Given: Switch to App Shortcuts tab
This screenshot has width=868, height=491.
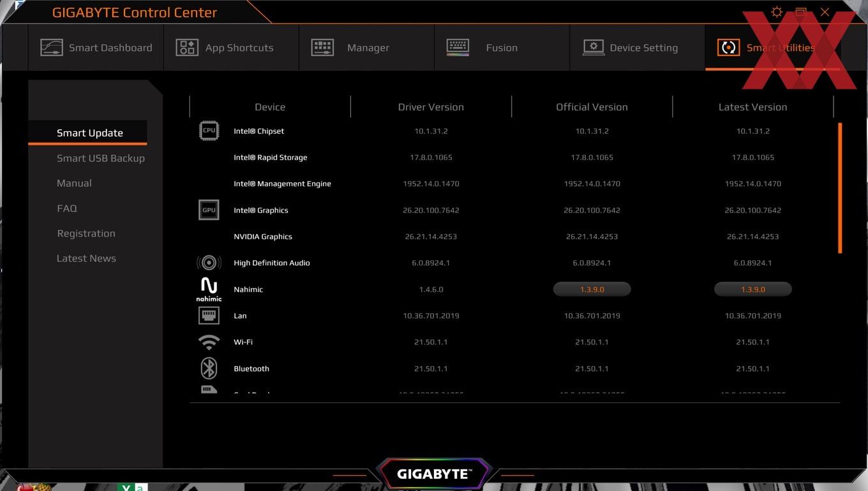Looking at the screenshot, I should click(x=231, y=48).
